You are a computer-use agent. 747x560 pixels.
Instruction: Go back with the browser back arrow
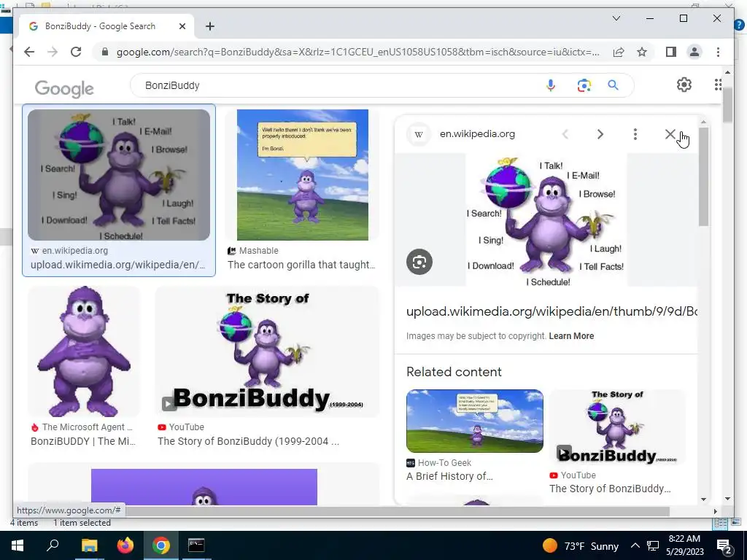pos(29,52)
